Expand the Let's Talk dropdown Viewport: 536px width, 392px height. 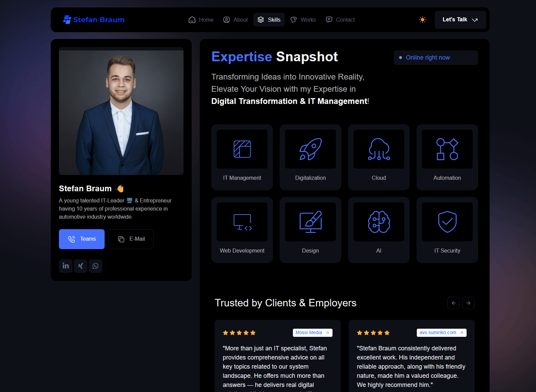pyautogui.click(x=460, y=20)
